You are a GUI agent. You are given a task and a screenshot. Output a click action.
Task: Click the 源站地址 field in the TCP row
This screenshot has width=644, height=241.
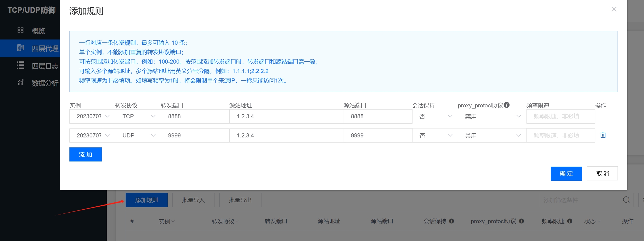287,116
